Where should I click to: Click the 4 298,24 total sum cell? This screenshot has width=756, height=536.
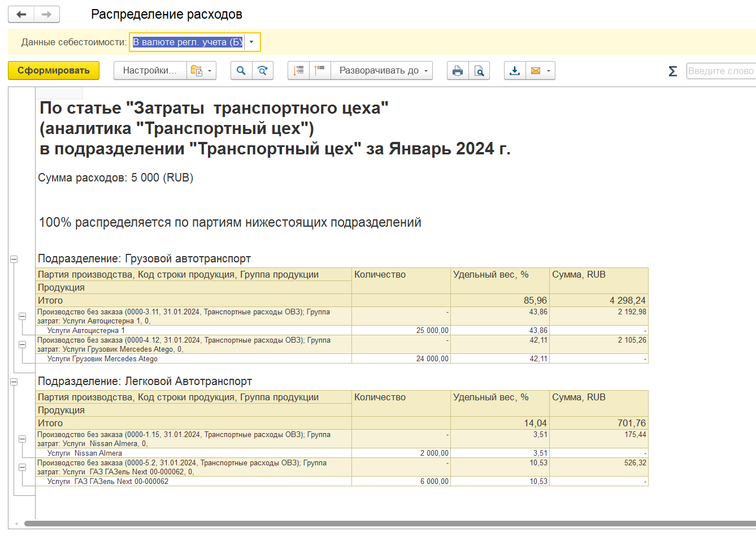[599, 300]
